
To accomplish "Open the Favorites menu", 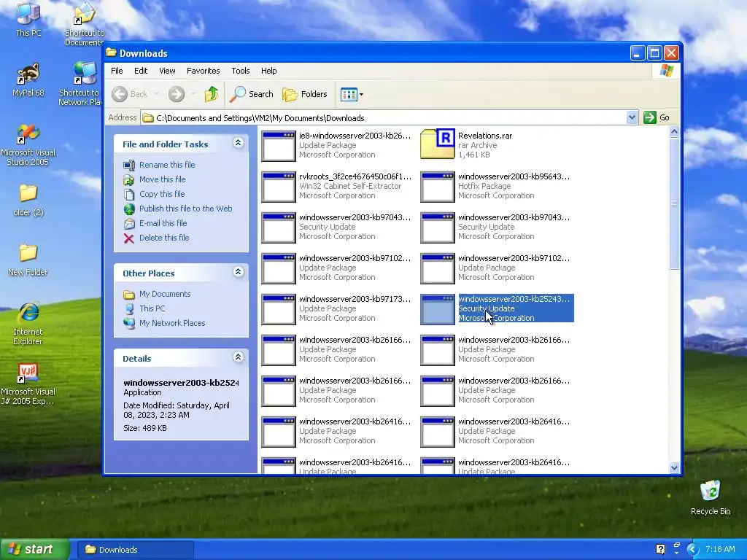I will [x=204, y=71].
